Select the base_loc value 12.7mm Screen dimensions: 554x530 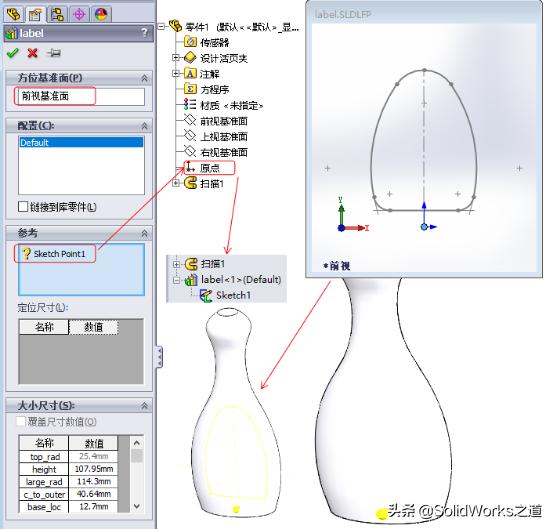pyautogui.click(x=93, y=507)
